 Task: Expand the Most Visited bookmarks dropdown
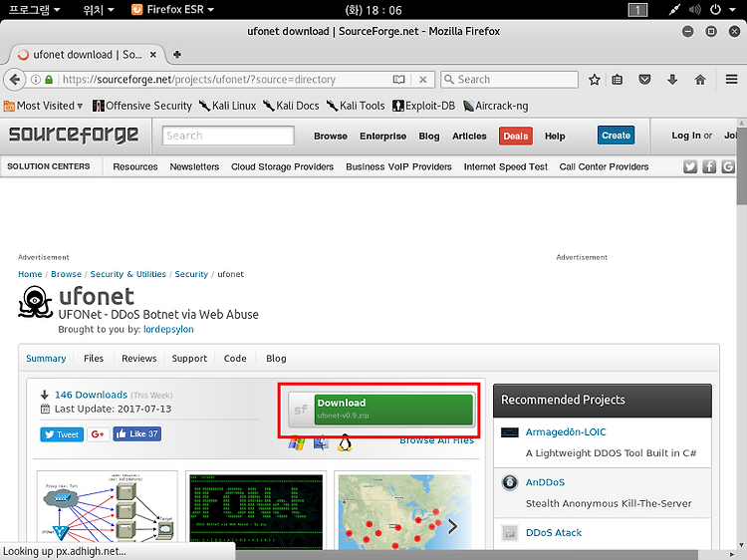pyautogui.click(x=43, y=106)
